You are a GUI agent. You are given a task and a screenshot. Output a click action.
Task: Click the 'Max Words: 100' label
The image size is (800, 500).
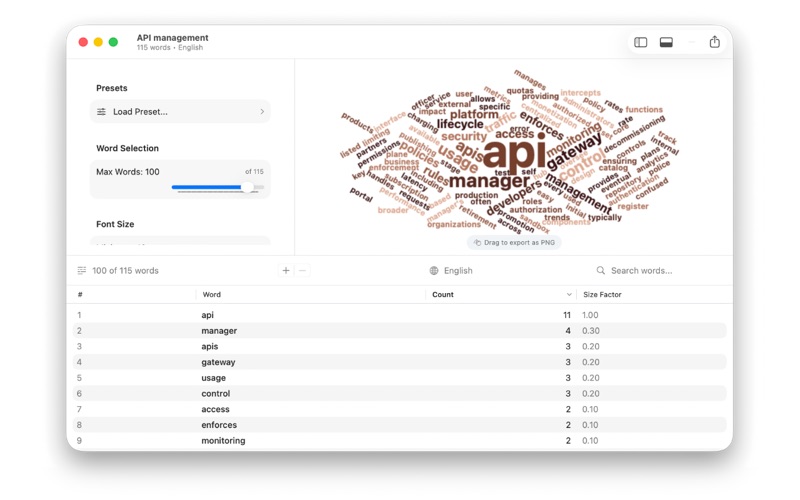point(128,172)
